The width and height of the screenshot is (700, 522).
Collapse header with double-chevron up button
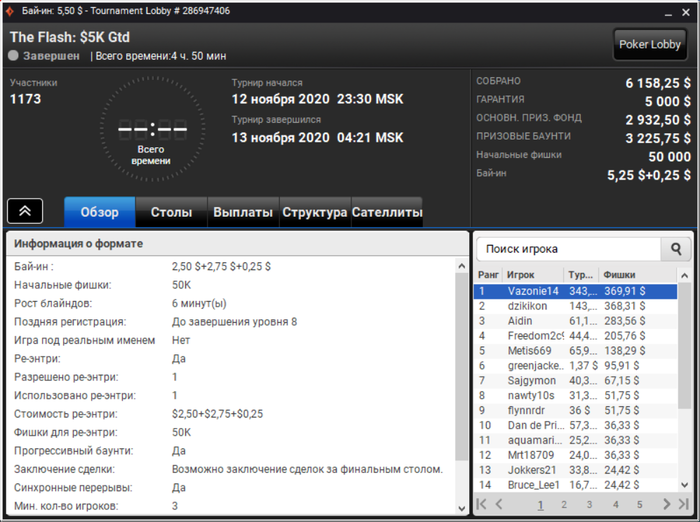[x=25, y=211]
